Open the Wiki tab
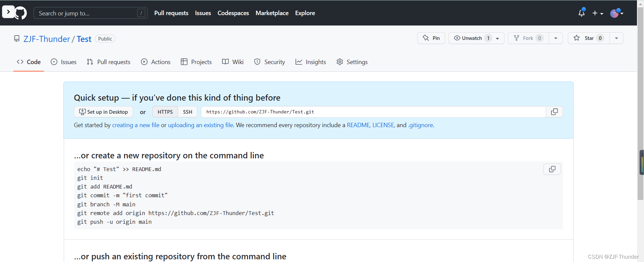Screen dimensions: 644x262 [x=233, y=62]
